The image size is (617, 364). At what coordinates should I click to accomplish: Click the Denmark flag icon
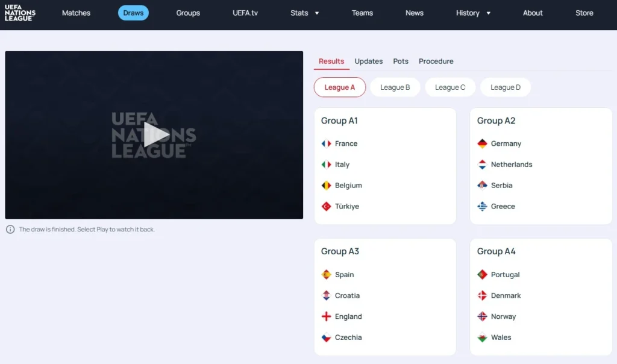pyautogui.click(x=482, y=295)
